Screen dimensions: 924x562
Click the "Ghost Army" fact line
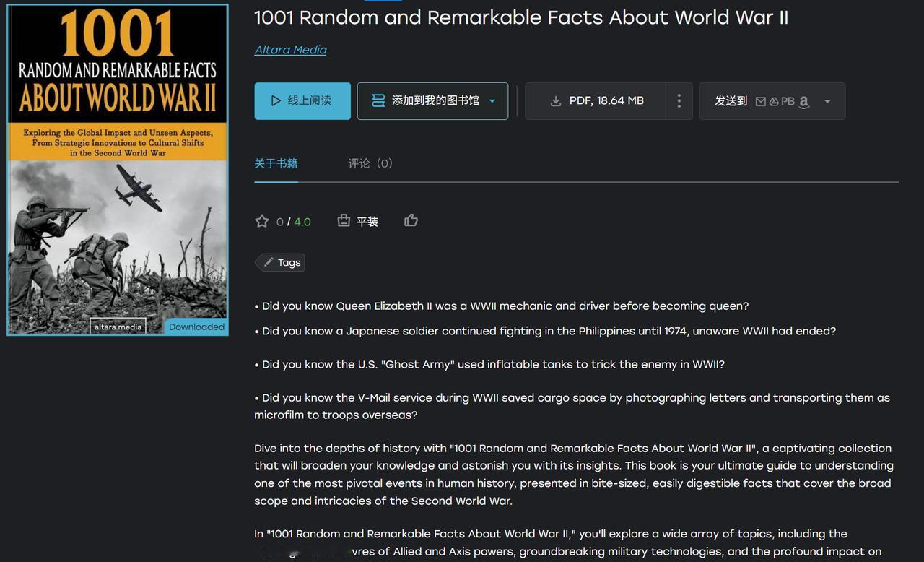(x=489, y=365)
